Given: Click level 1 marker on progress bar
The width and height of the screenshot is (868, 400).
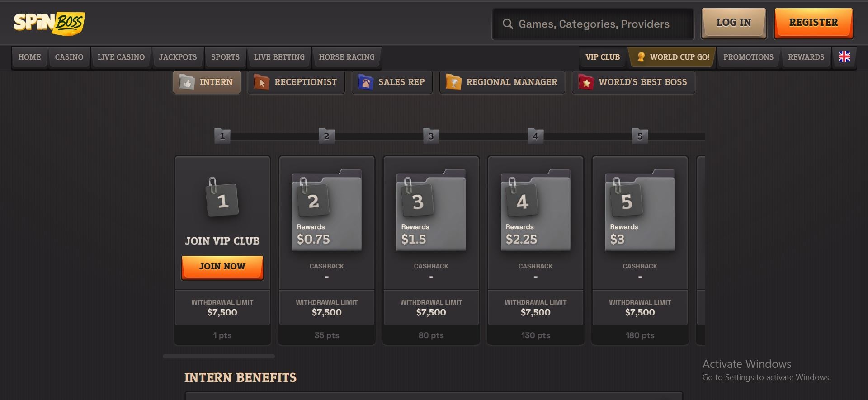Looking at the screenshot, I should [222, 136].
